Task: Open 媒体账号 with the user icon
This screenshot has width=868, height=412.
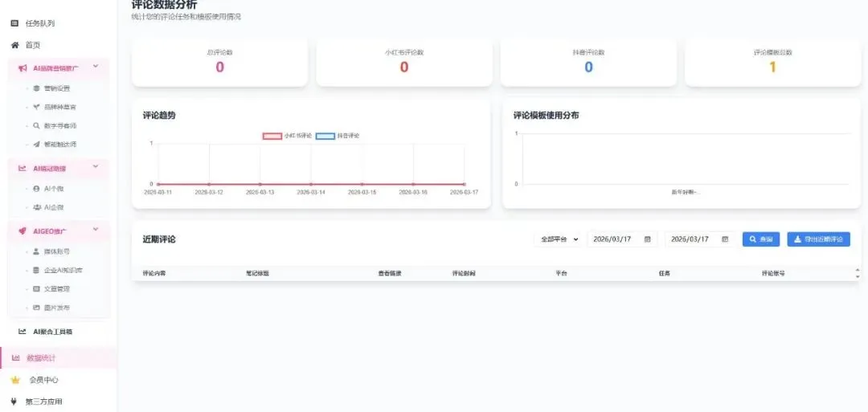Action: [36, 251]
